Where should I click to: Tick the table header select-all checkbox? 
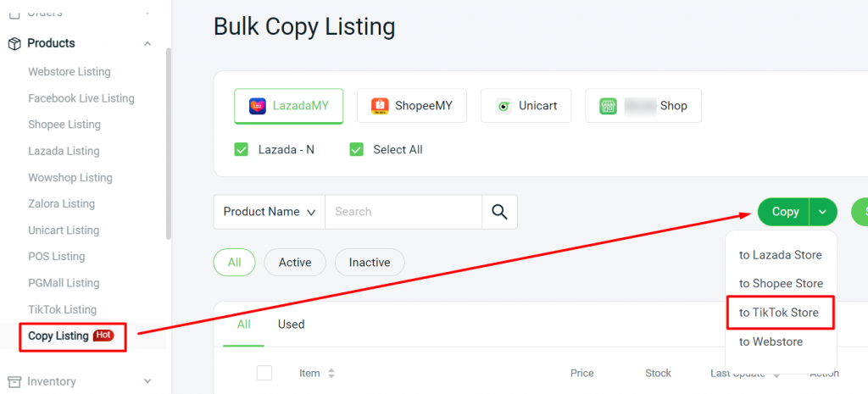[264, 373]
